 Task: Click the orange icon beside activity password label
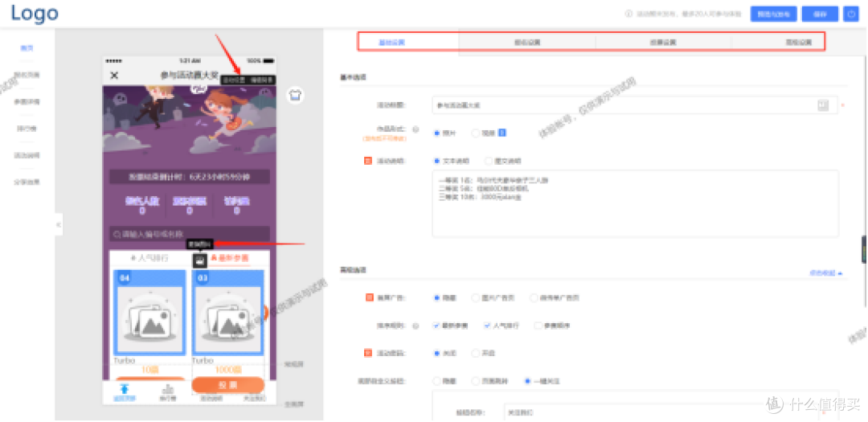(368, 353)
